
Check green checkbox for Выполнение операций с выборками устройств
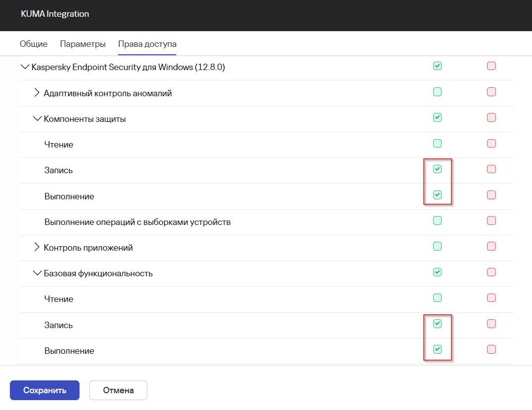click(437, 221)
